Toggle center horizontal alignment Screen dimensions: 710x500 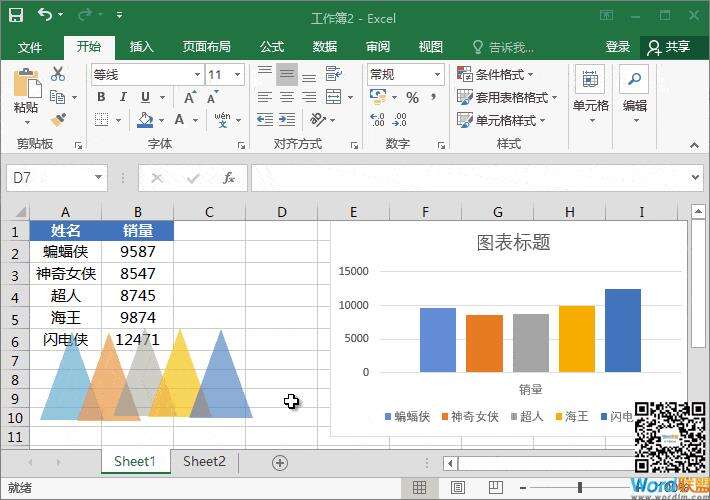pyautogui.click(x=287, y=97)
